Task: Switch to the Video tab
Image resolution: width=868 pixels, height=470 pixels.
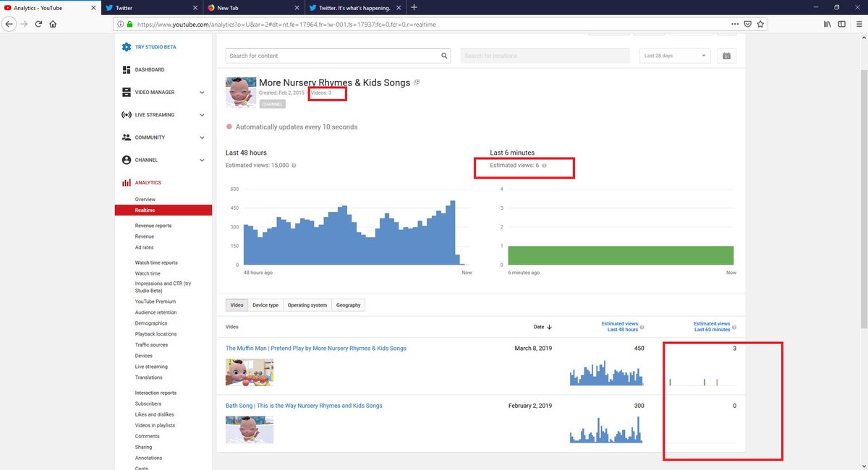Action: pos(237,305)
